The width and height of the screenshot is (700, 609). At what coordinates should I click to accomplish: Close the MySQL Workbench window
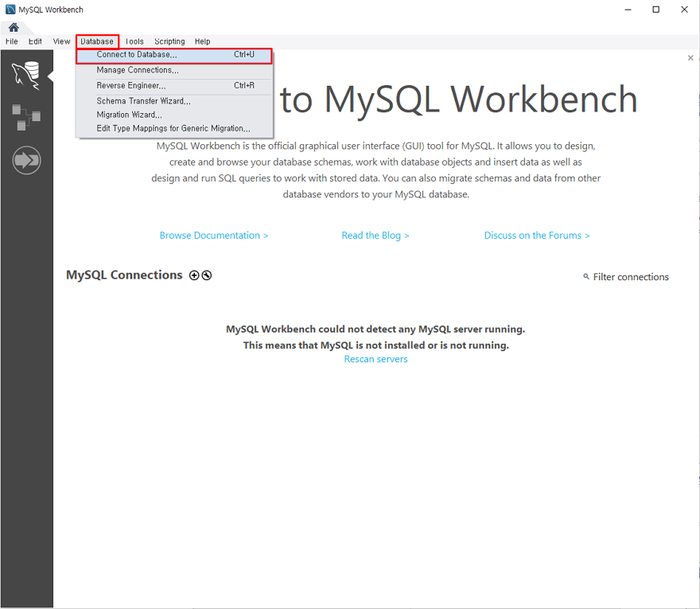684,10
